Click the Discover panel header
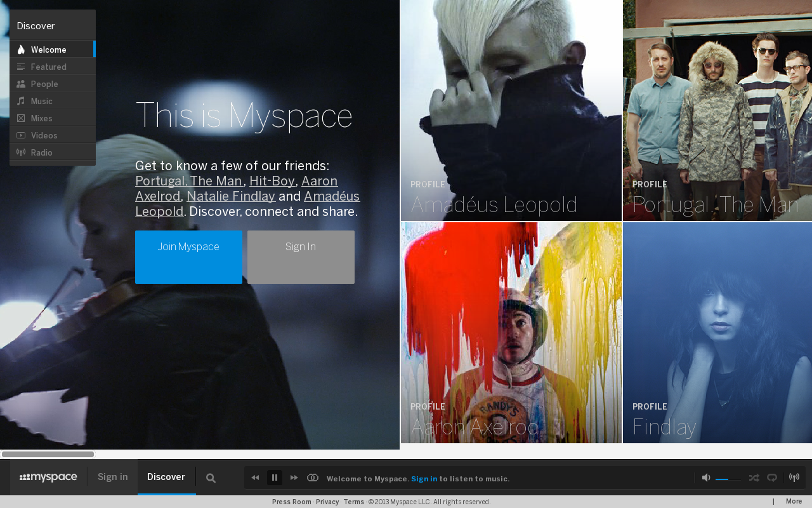Viewport: 812px width, 508px height. point(53,25)
